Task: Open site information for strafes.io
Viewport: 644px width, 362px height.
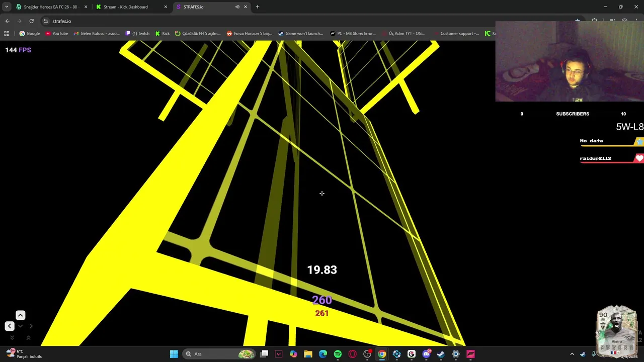Action: (x=46, y=21)
